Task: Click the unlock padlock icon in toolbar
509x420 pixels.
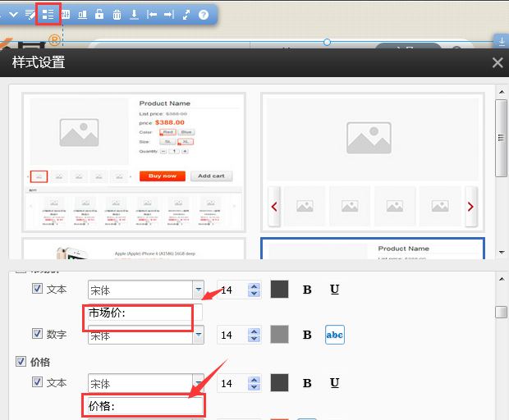Action: [x=99, y=15]
